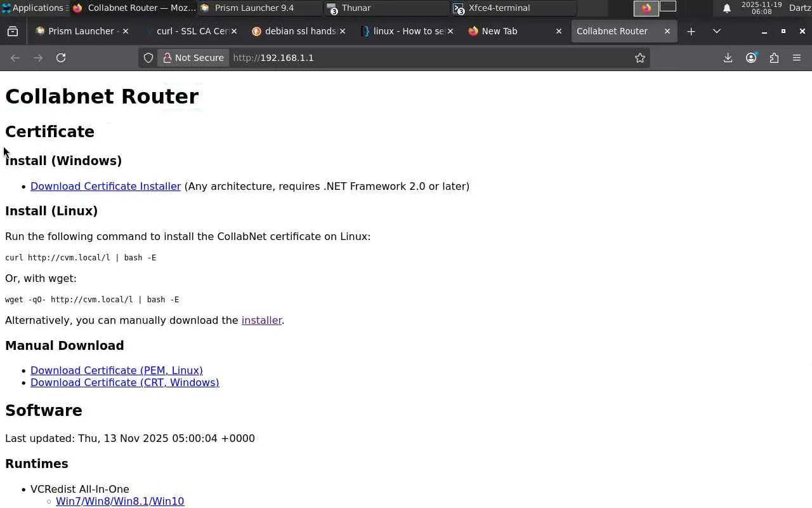
Task: Reload the Collabnet Router page
Action: (61, 58)
